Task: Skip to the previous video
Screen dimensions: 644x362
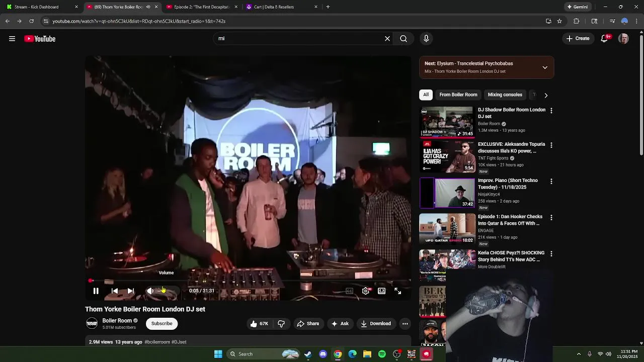Action: pos(115,291)
